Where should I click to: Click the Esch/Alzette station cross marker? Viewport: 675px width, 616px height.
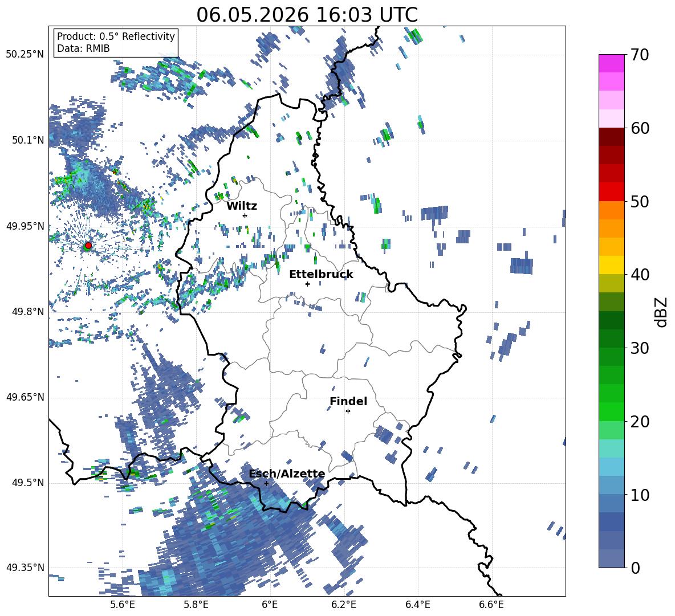266,483
